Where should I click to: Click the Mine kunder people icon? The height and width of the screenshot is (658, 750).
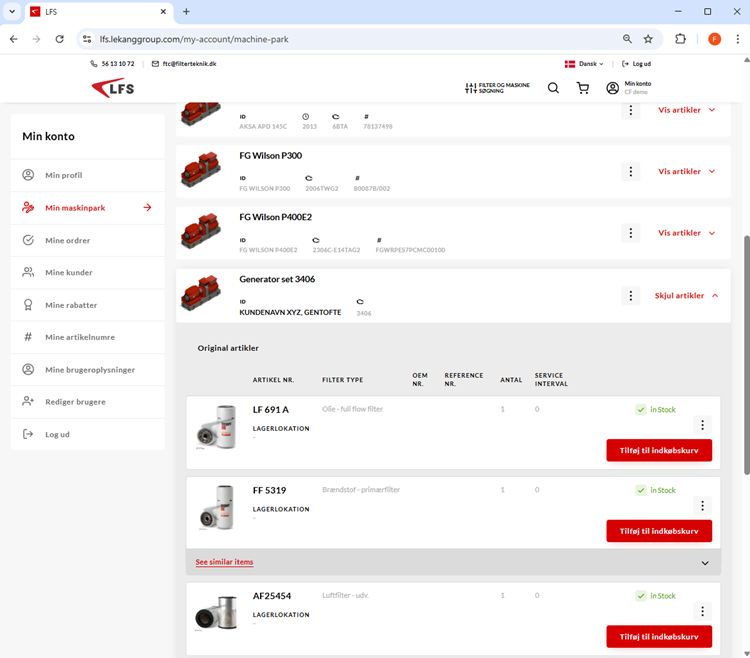[28, 272]
